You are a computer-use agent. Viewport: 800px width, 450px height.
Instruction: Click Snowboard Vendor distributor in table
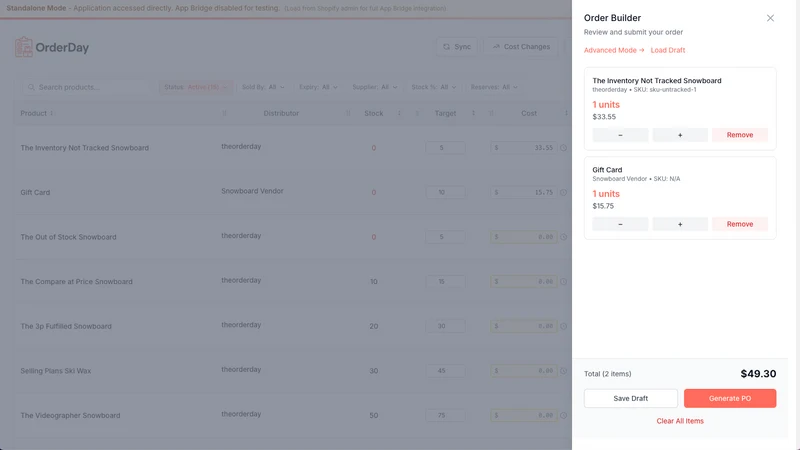252,191
